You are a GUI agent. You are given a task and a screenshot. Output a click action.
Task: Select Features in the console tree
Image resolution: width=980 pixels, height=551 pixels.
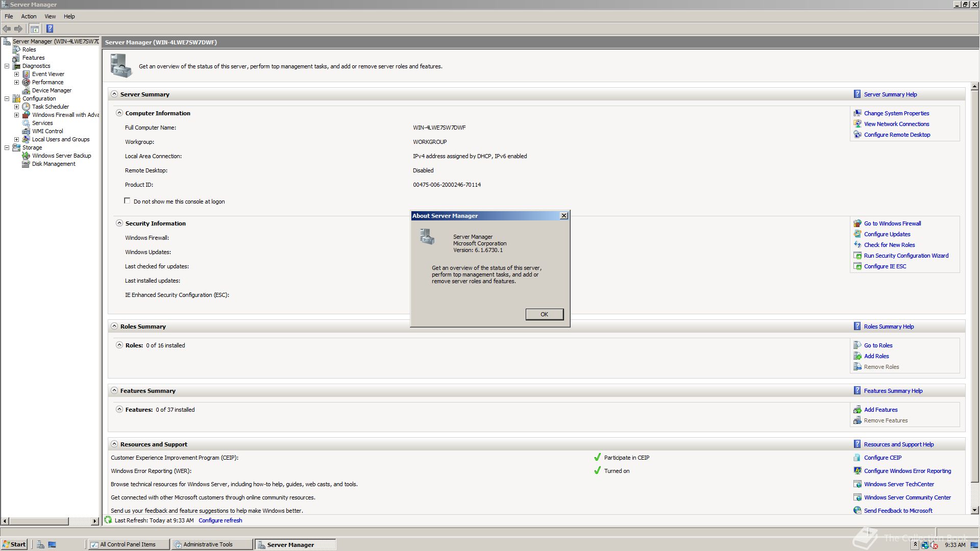pyautogui.click(x=33, y=58)
